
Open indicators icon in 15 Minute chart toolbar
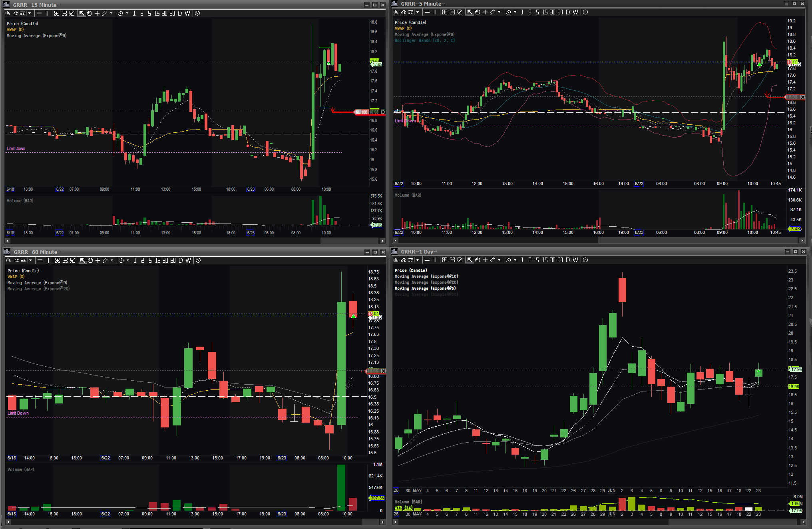coord(16,13)
